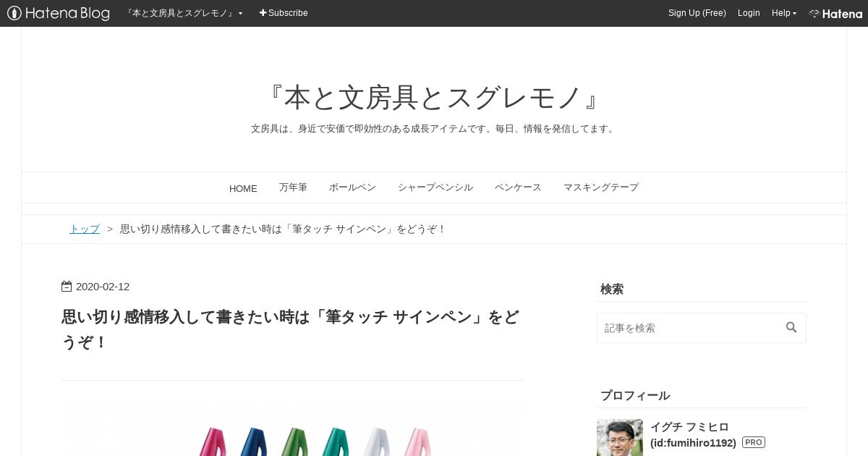Open the 万年筆 category
The width and height of the screenshot is (868, 456).
(293, 187)
